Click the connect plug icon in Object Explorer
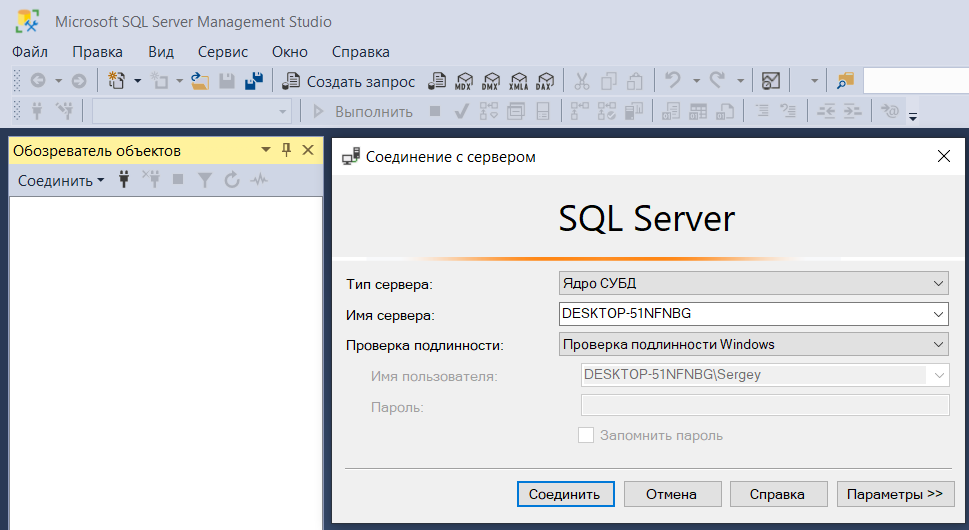 (x=125, y=180)
